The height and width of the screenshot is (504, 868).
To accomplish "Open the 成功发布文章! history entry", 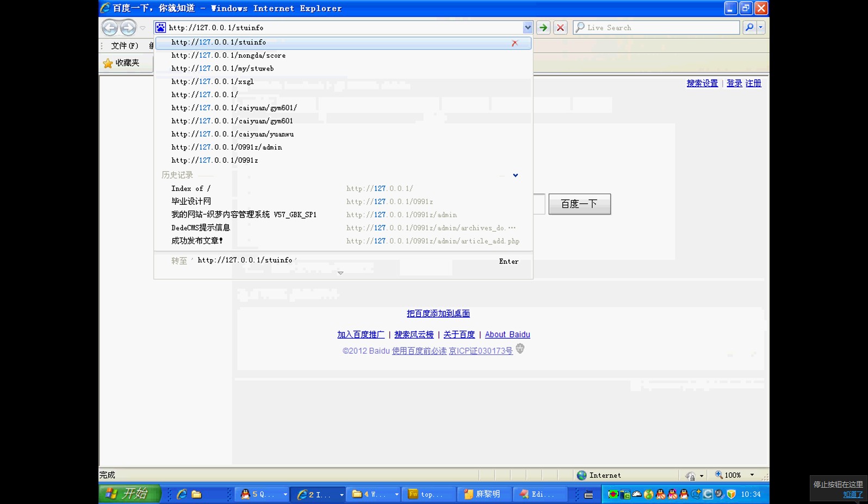I will click(x=343, y=241).
